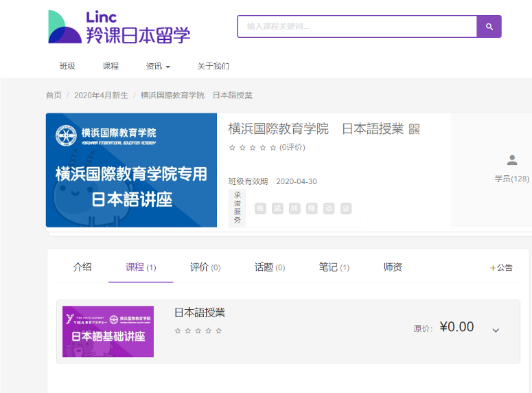Viewport: 532px width, 393px height.
Task: Click the 练 service badge icon
Action: pos(260,208)
